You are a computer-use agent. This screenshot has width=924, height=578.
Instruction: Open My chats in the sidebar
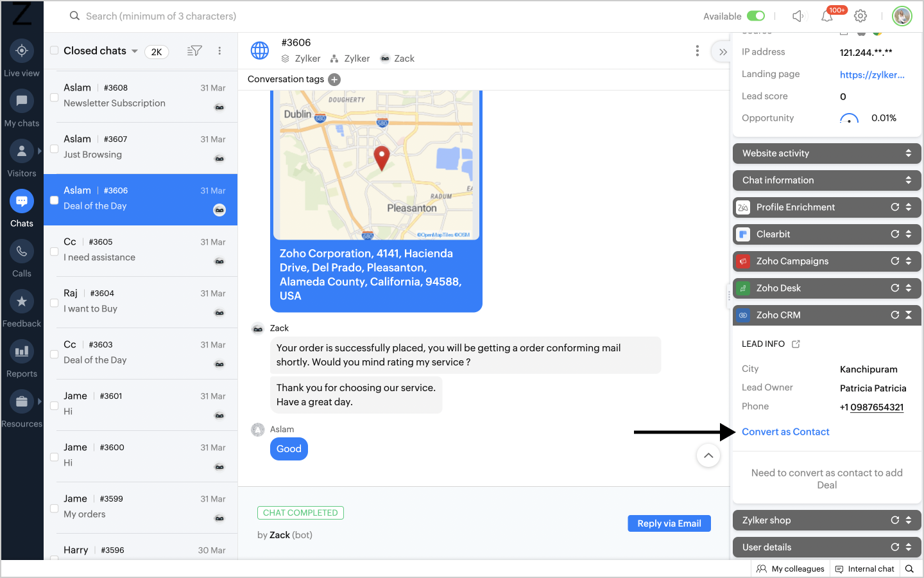tap(22, 108)
